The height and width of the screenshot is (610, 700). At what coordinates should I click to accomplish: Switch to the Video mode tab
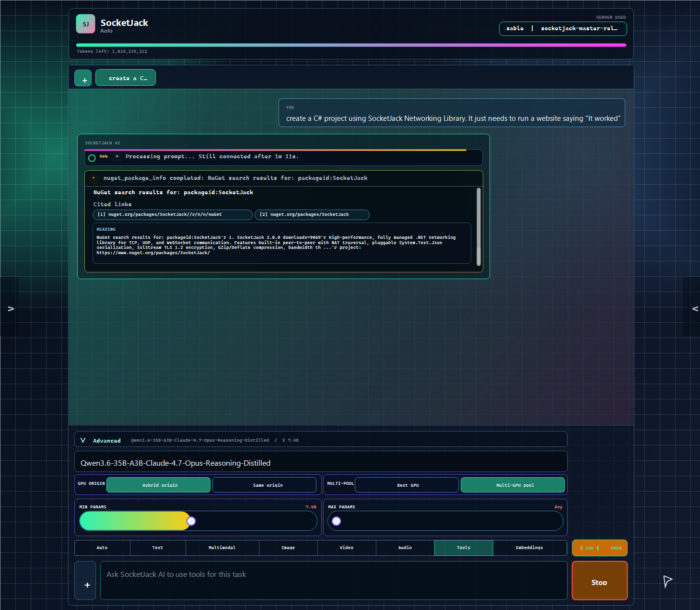[347, 548]
